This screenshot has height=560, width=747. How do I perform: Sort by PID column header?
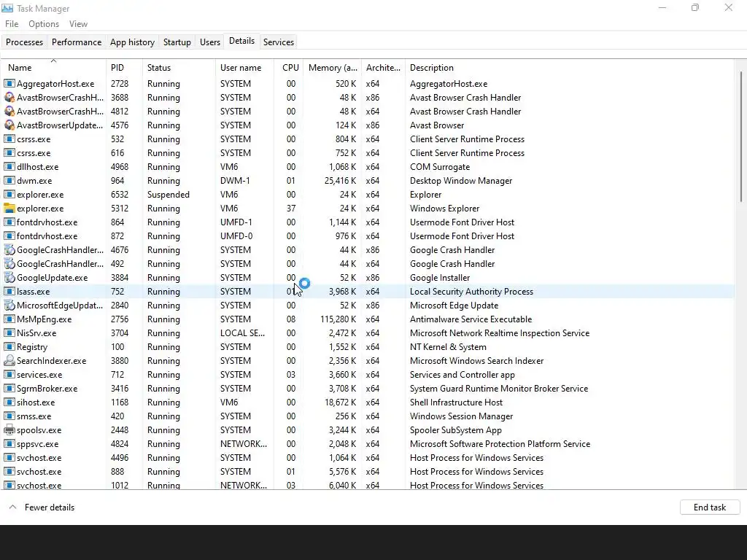coord(124,67)
